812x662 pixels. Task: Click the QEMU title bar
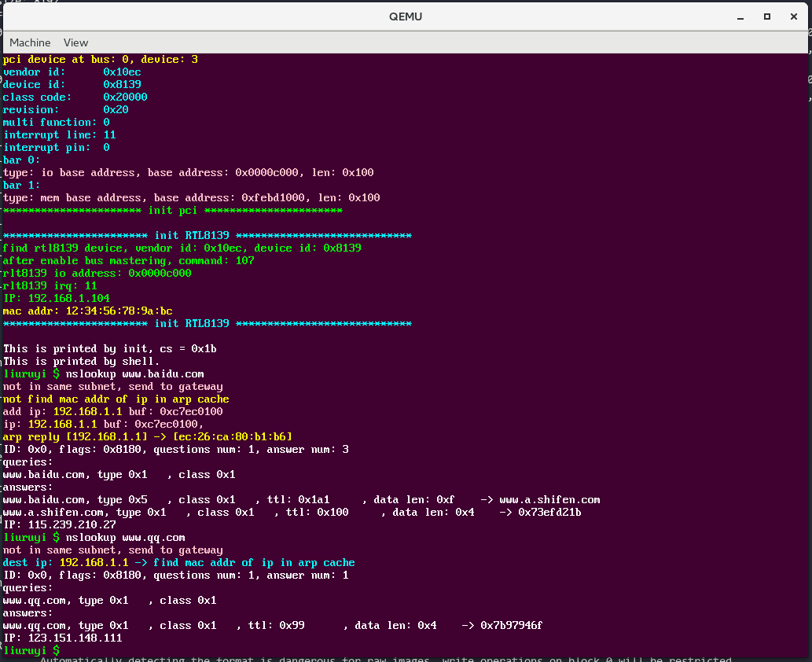[x=406, y=17]
